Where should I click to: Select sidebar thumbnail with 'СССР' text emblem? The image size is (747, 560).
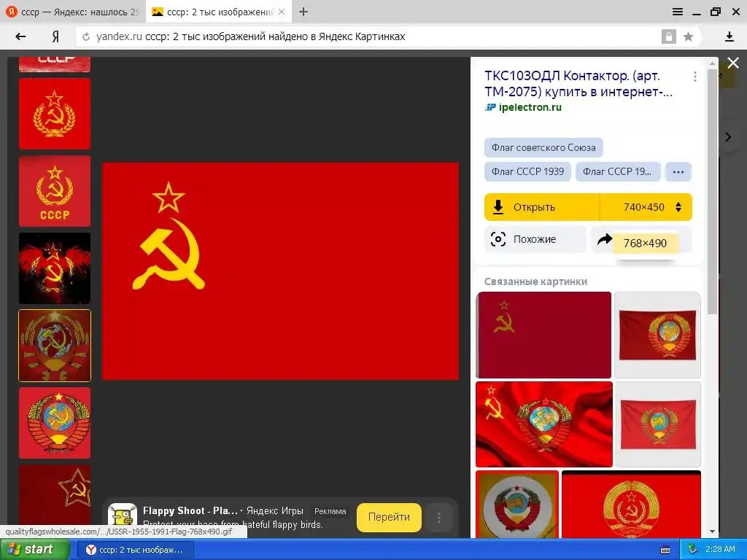tap(54, 191)
